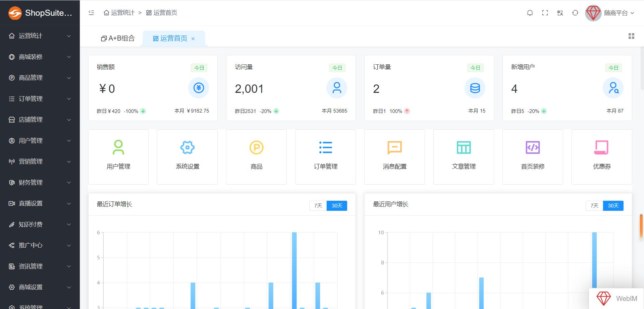Open 推广中心 in the sidebar
This screenshot has height=309, width=644.
coord(40,245)
